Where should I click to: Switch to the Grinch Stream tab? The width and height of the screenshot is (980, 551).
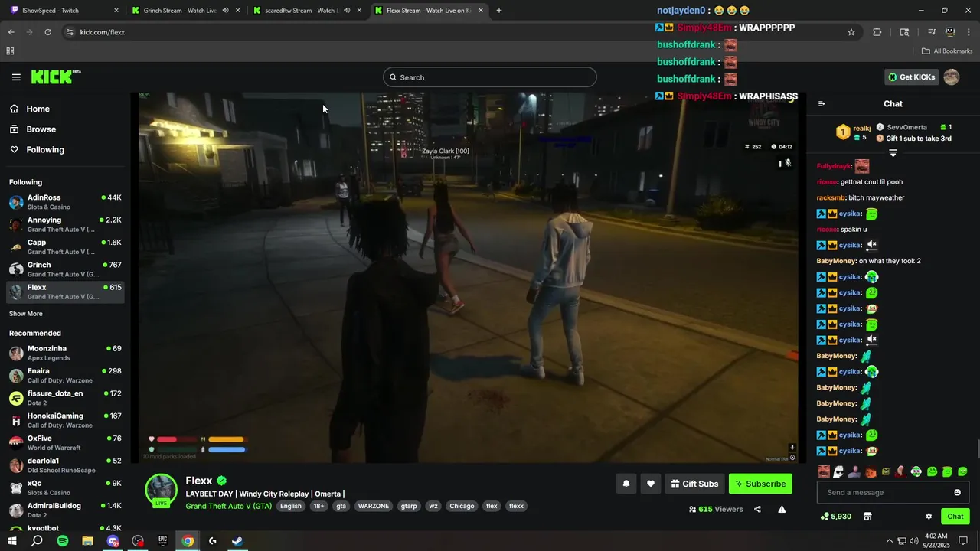(187, 11)
